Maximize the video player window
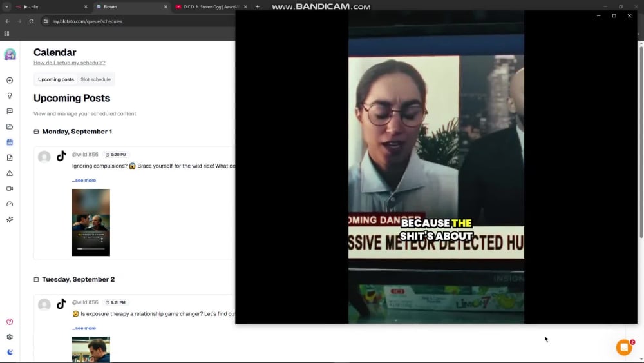This screenshot has width=644, height=363. tap(614, 15)
